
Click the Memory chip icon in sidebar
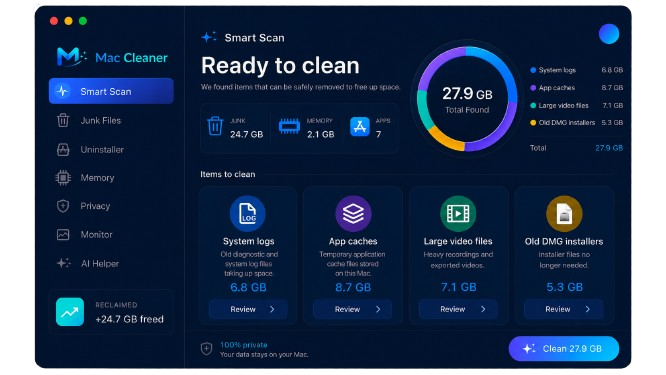(x=63, y=178)
